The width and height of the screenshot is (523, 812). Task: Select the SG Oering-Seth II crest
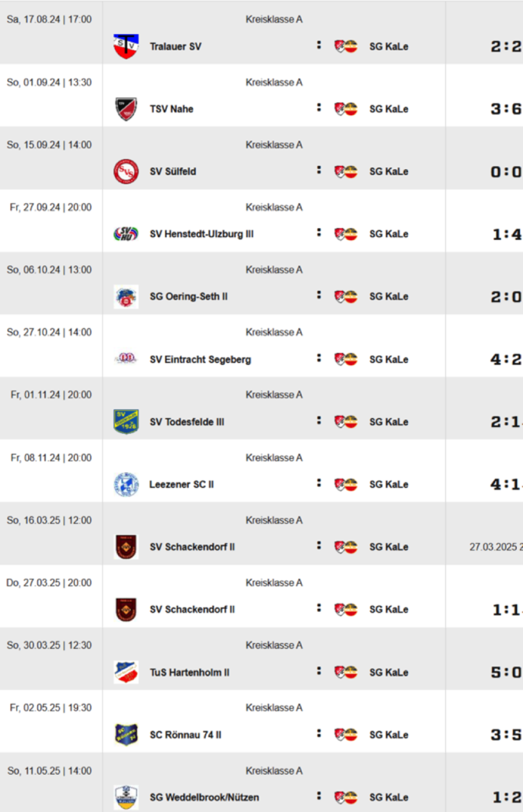pyautogui.click(x=126, y=297)
